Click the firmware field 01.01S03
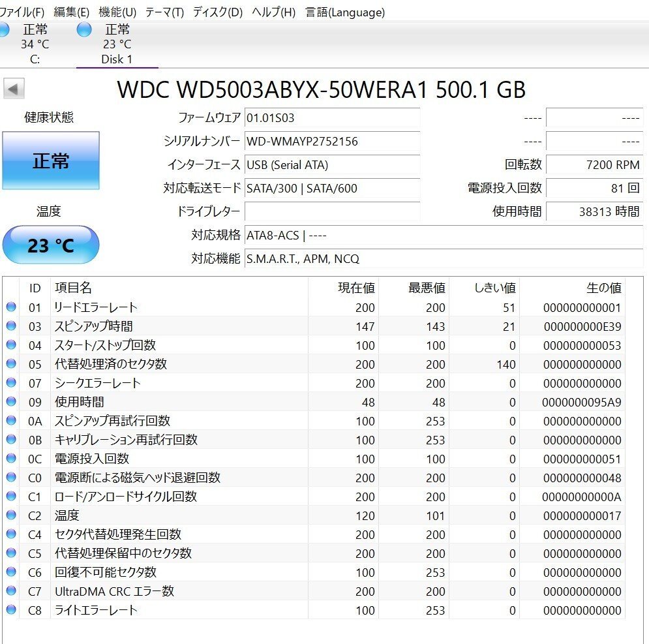The image size is (649, 644). (333, 117)
